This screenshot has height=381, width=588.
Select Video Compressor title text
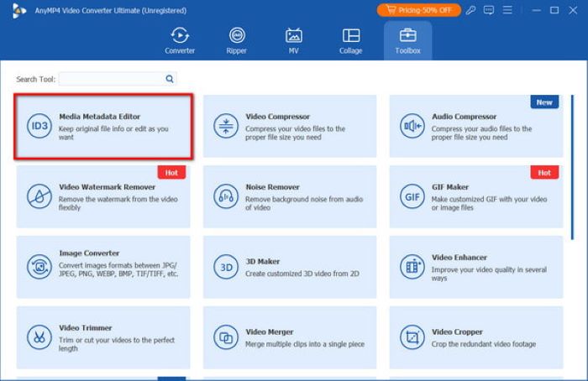(277, 117)
